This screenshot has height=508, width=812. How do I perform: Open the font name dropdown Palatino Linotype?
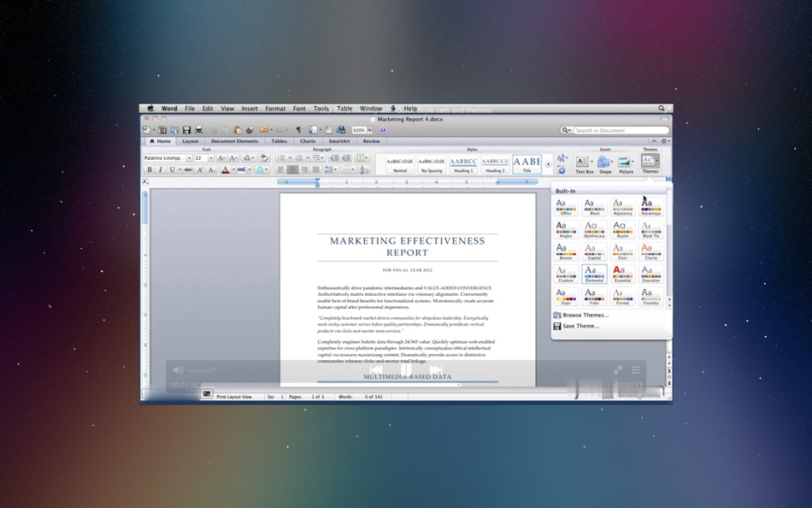pyautogui.click(x=189, y=157)
